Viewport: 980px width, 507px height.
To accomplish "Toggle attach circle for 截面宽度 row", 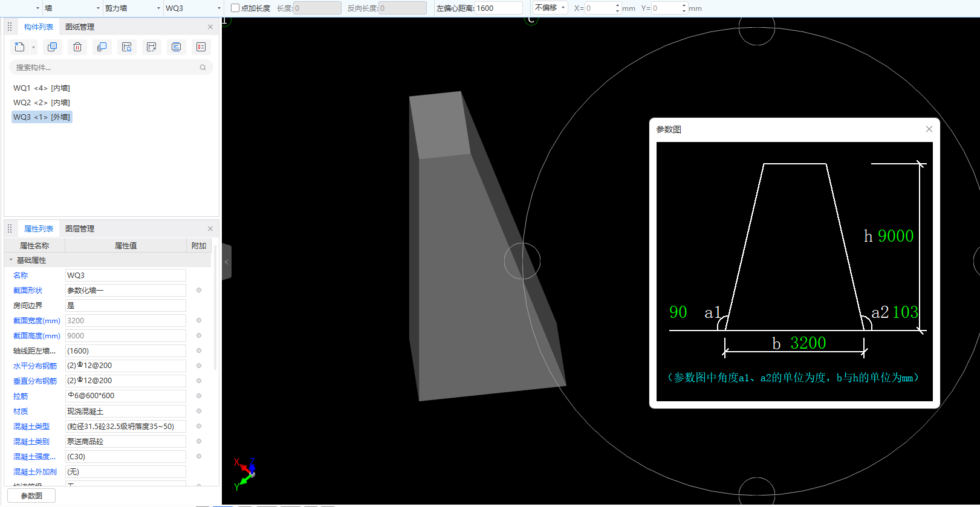I will 199,320.
